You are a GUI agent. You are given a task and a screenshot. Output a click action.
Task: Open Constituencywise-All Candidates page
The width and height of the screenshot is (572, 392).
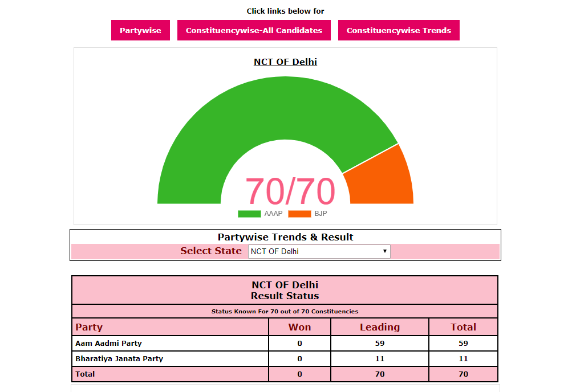[x=254, y=30]
